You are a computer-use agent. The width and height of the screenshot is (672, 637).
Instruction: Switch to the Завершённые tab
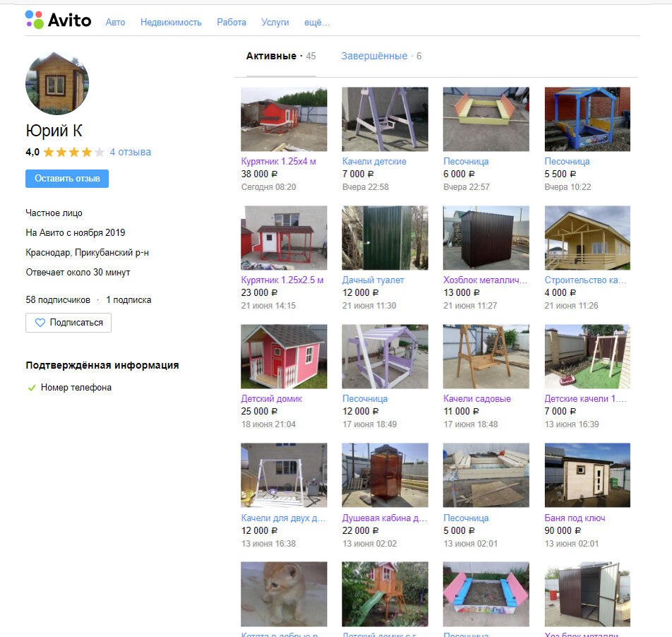click(381, 56)
